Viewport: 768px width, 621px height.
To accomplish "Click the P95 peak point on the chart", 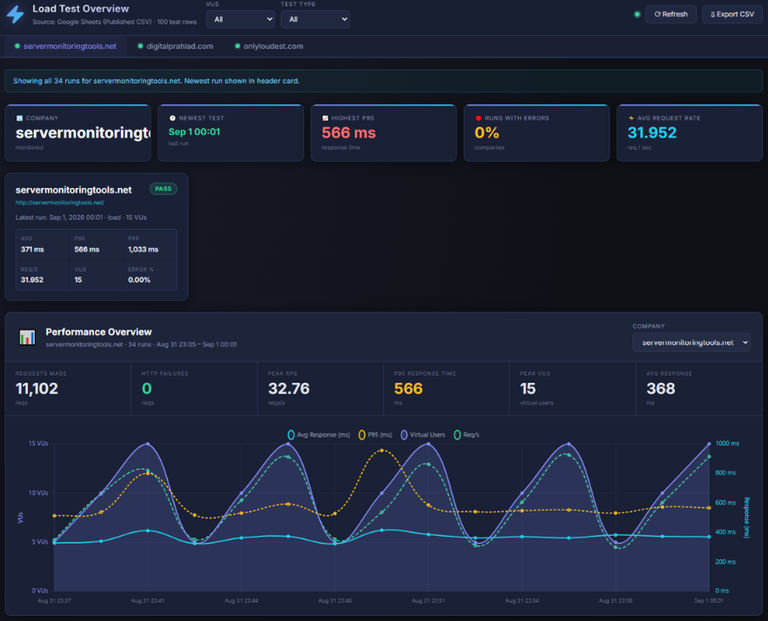I will tap(382, 450).
